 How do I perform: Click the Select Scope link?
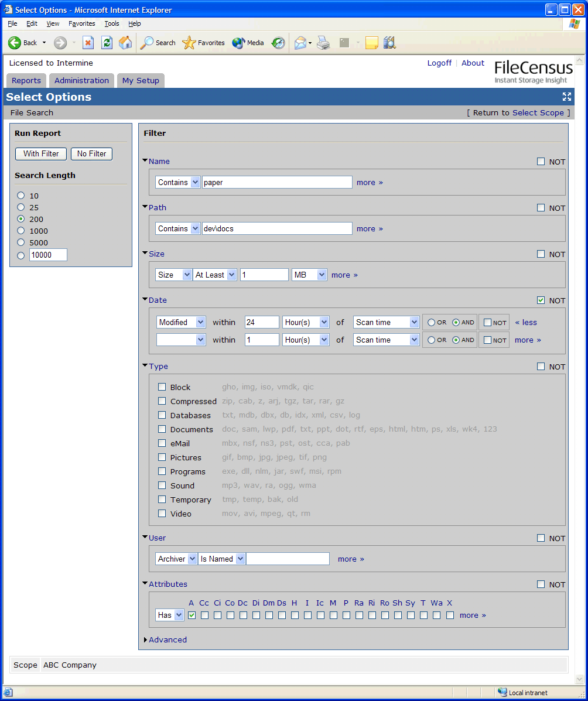pyautogui.click(x=538, y=112)
